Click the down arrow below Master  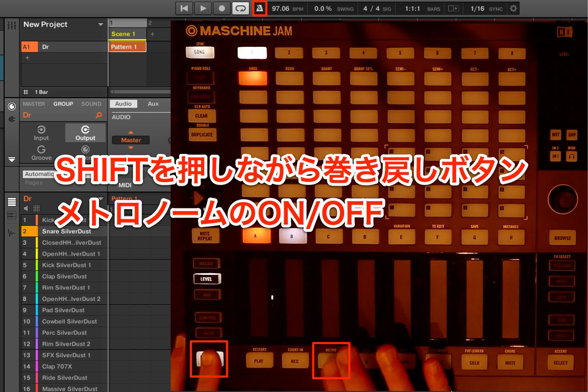pyautogui.click(x=131, y=148)
